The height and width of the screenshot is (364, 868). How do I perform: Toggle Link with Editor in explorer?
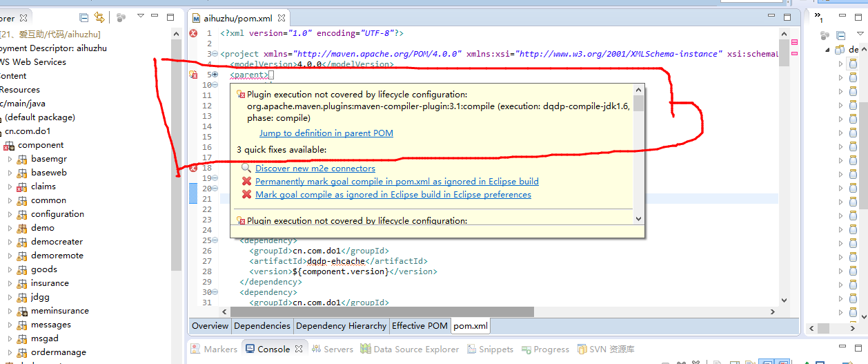point(99,17)
